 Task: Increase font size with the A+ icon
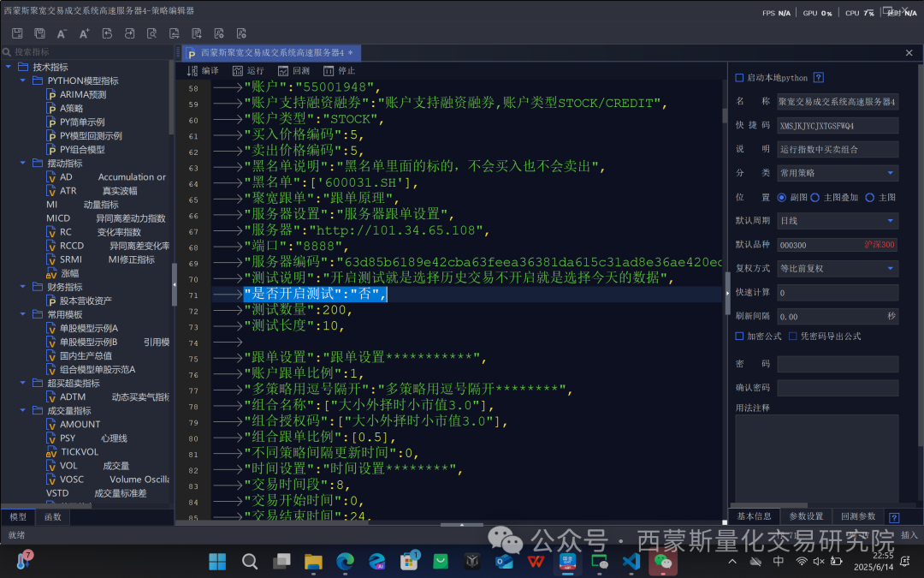(x=84, y=33)
